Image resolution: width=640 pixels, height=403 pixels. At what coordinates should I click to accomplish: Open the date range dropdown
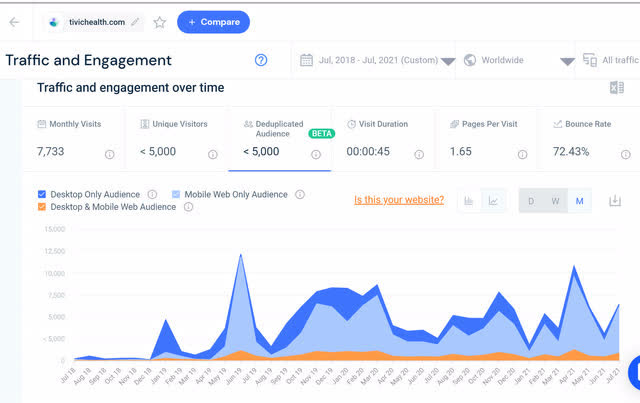tap(377, 60)
